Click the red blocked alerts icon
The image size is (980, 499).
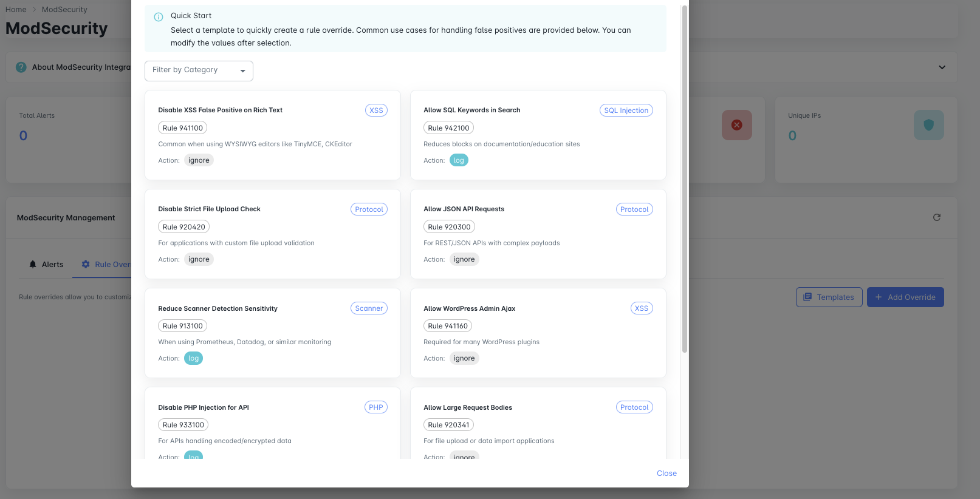click(x=736, y=125)
